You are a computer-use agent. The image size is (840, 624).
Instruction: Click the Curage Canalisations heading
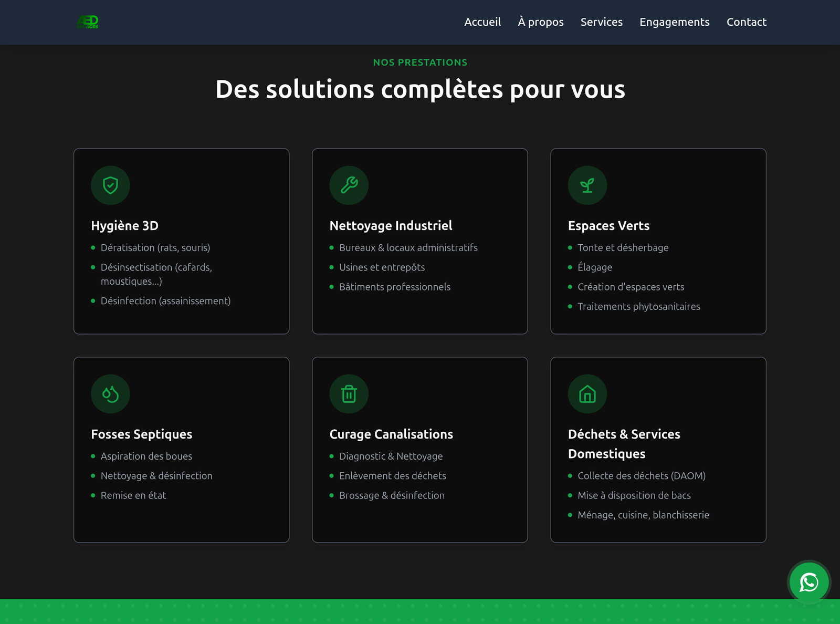click(392, 434)
